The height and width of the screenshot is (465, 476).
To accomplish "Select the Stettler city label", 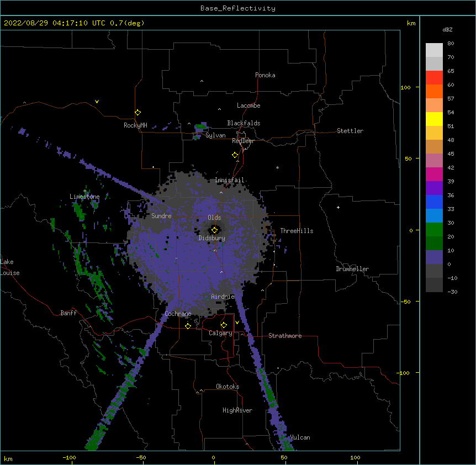I will tap(350, 131).
